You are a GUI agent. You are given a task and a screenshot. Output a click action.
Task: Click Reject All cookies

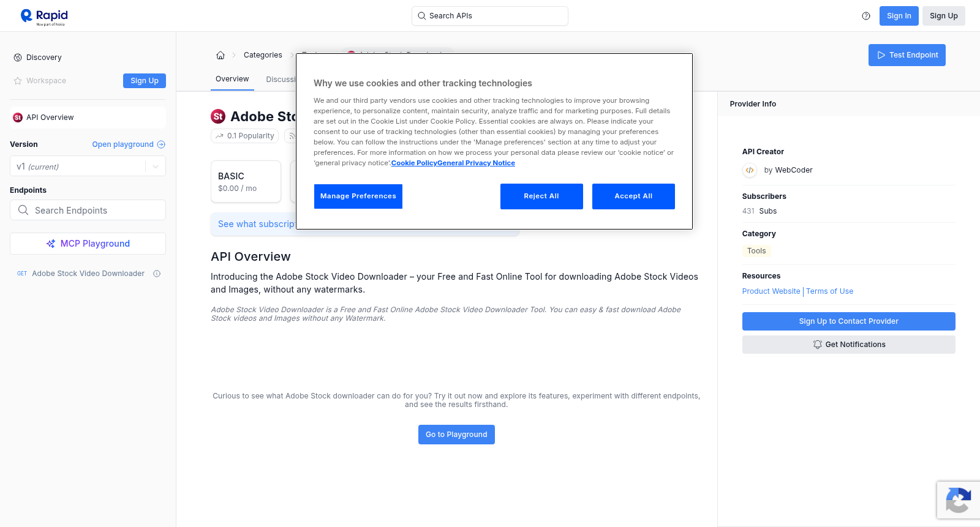(x=541, y=196)
